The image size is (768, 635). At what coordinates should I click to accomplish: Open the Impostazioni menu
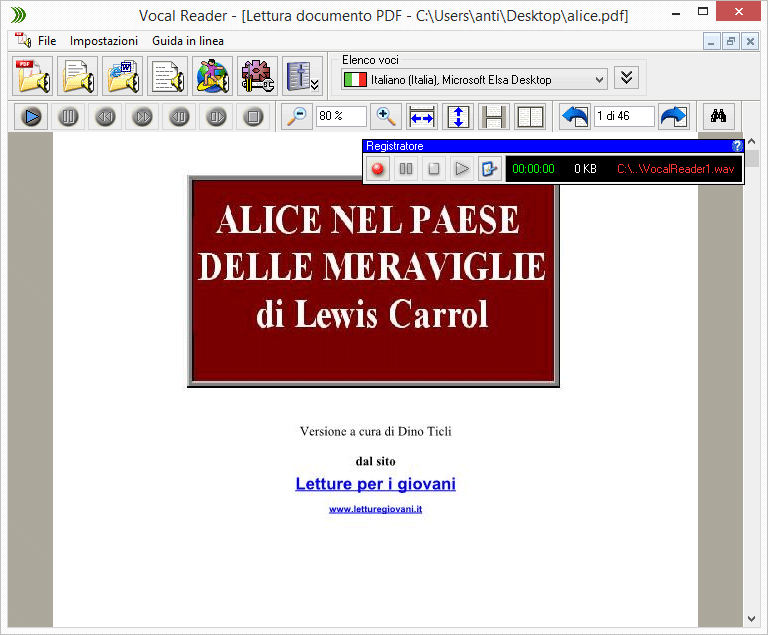click(104, 41)
